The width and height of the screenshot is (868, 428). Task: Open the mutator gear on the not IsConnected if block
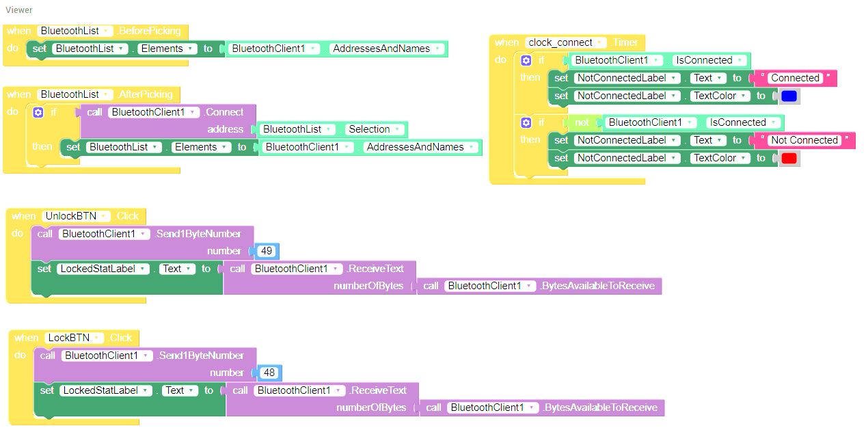(524, 122)
